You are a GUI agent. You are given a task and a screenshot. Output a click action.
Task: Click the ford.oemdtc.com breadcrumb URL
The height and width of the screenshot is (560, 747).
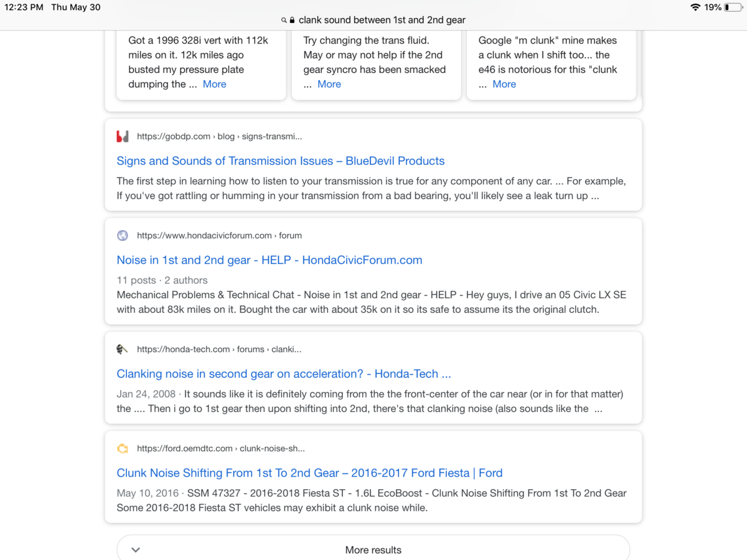[220, 449]
